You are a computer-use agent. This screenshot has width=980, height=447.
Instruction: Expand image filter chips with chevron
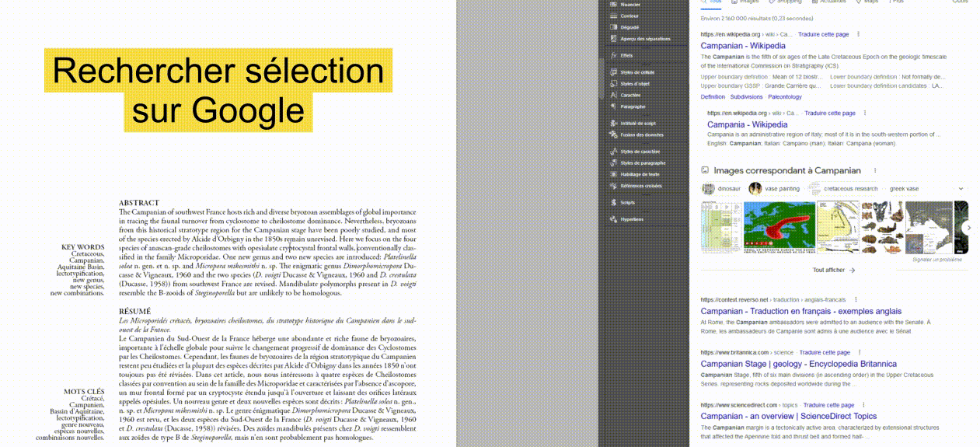961,188
